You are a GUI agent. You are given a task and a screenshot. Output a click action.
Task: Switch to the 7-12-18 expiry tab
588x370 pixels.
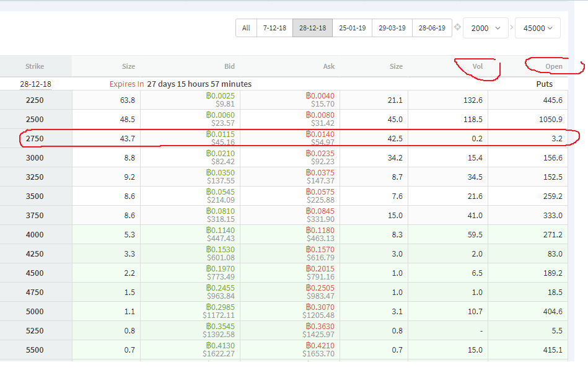pyautogui.click(x=274, y=28)
